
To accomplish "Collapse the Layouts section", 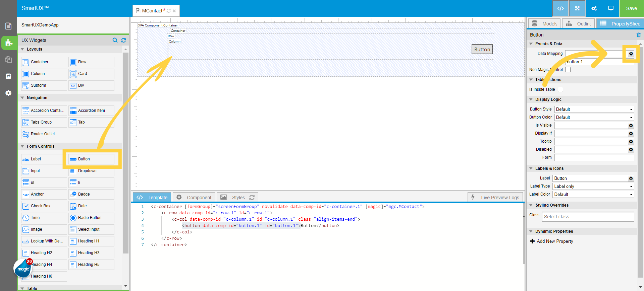I will click(23, 49).
